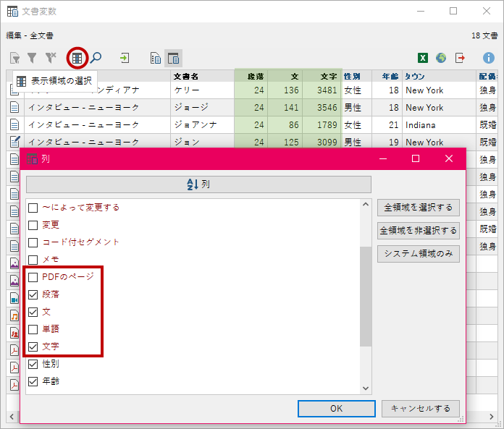Screen dimensions: 504x429
Task: Sort the list via the 列 header button
Action: pos(198,184)
